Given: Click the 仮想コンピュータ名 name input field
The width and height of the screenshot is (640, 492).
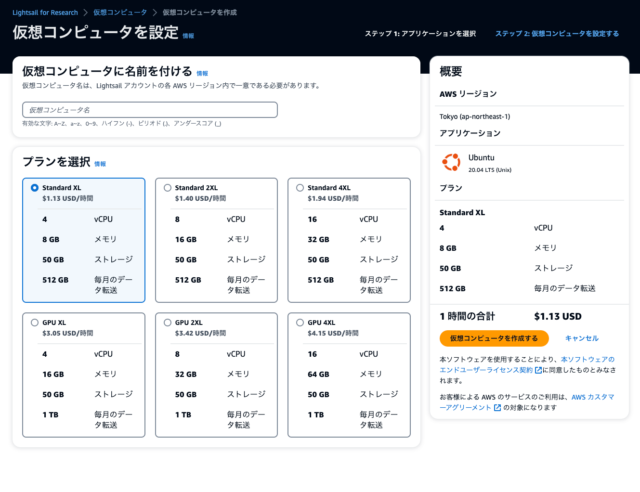Looking at the screenshot, I should point(150,110).
